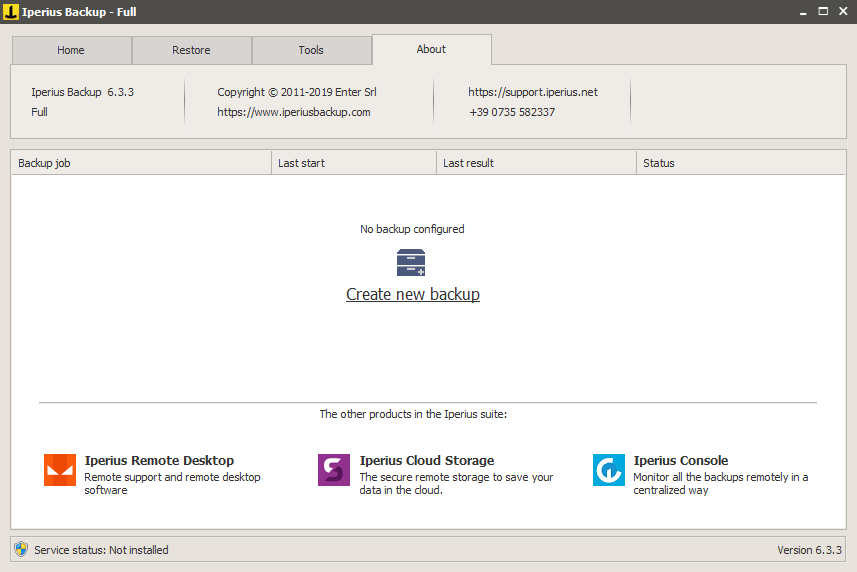This screenshot has width=857, height=572.
Task: Click the 'Version 6.3.3' status bar text
Action: pos(809,550)
